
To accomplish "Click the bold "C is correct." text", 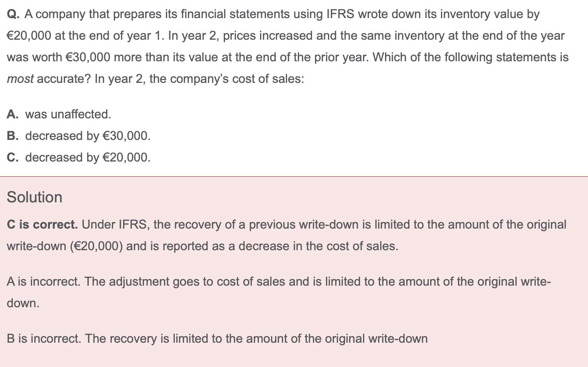I will (x=42, y=224).
